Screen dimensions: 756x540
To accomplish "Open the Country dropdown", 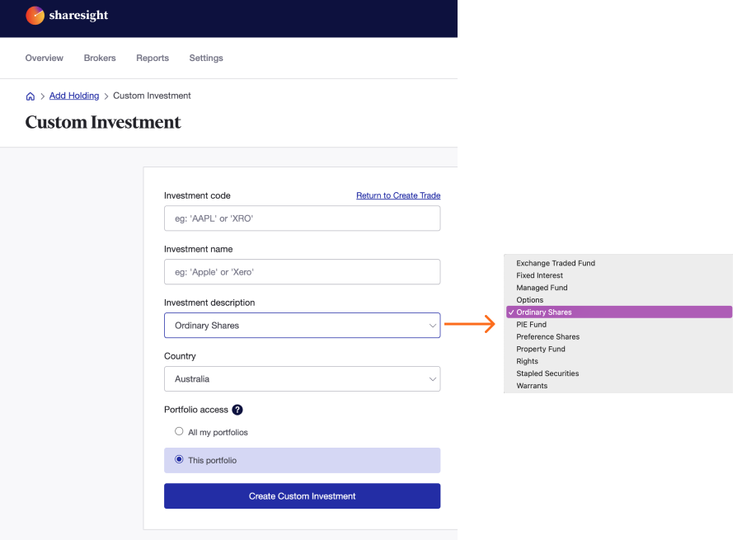I will pyautogui.click(x=302, y=378).
